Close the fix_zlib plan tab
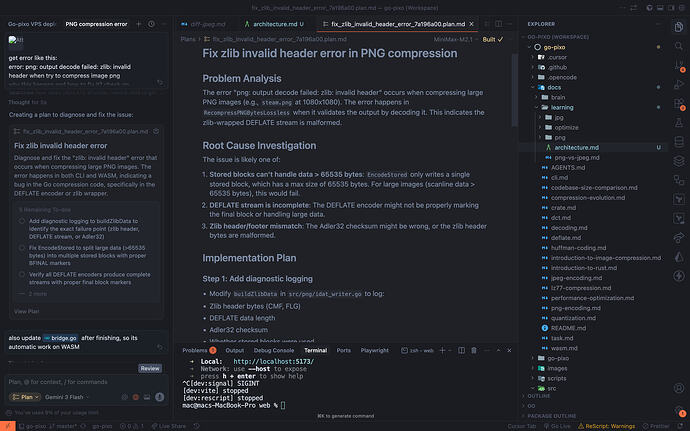Image resolution: width=690 pixels, height=431 pixels. click(471, 24)
